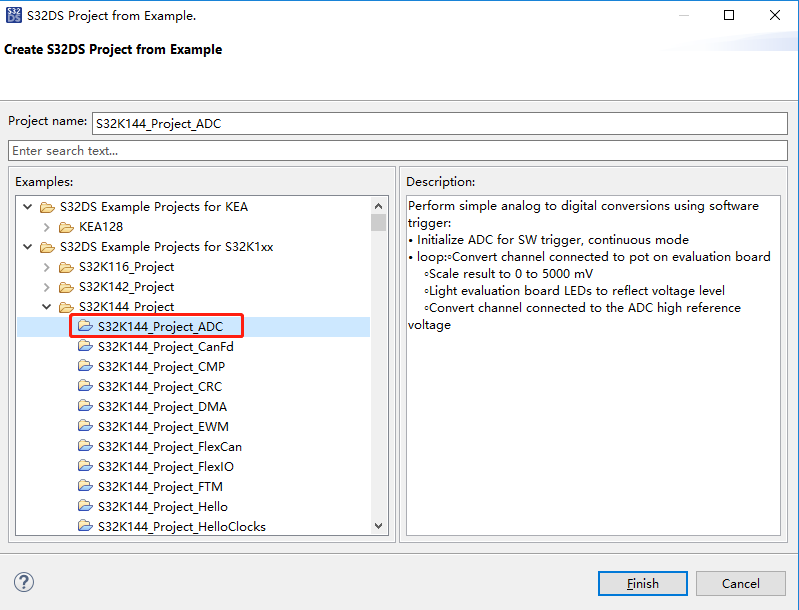Select S32K144_Project_HelloClocks example

click(x=182, y=526)
